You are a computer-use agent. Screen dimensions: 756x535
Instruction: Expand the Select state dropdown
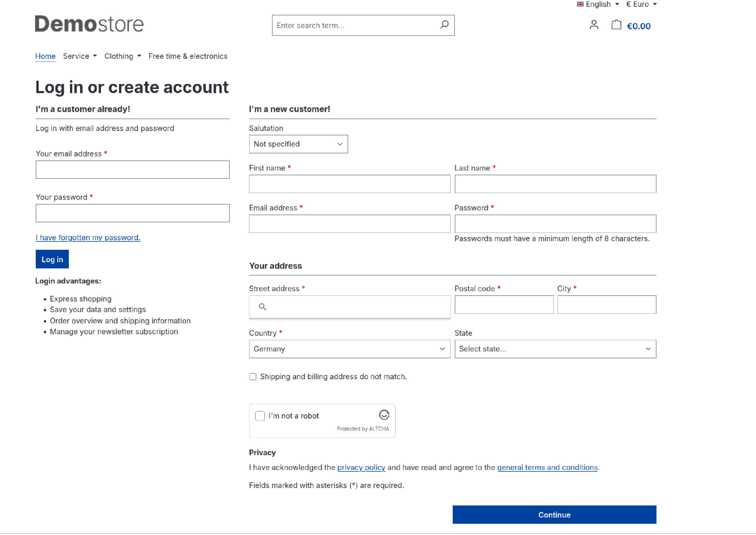click(x=555, y=349)
